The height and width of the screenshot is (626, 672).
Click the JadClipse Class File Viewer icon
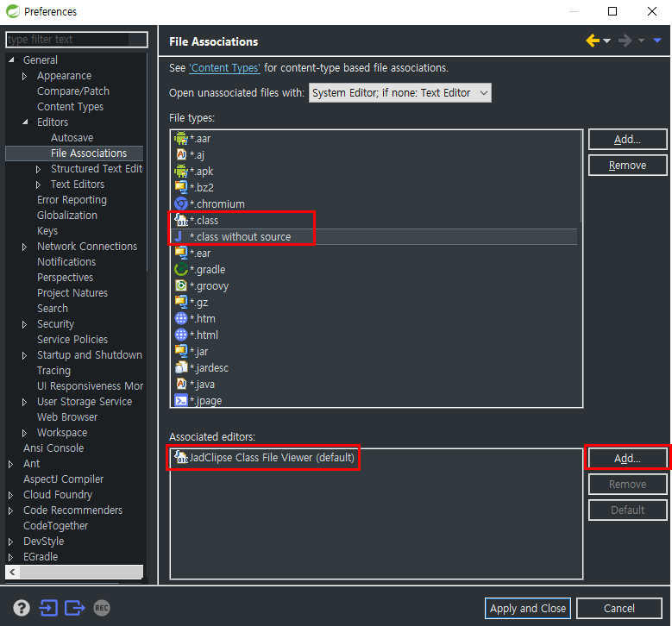coord(181,458)
